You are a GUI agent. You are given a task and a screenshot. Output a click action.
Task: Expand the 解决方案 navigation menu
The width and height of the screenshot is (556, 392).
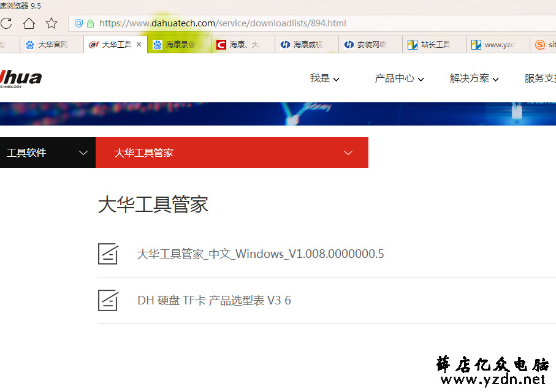pyautogui.click(x=474, y=78)
